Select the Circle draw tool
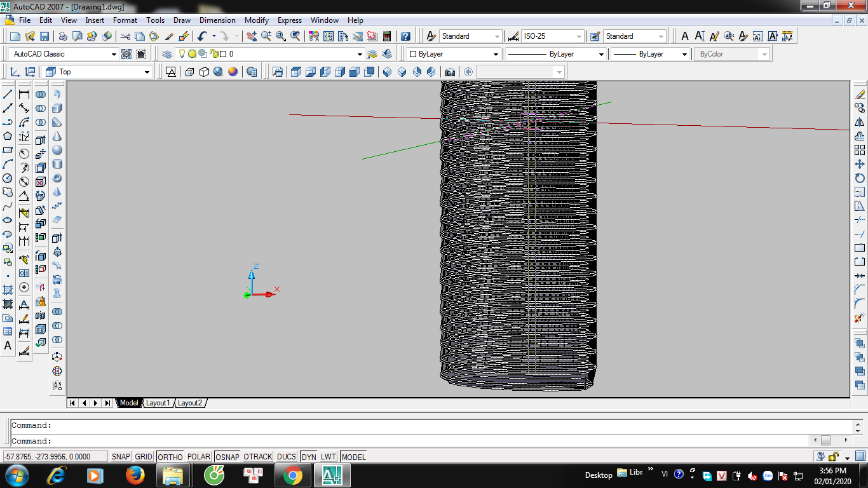The width and height of the screenshot is (868, 488). (8, 178)
